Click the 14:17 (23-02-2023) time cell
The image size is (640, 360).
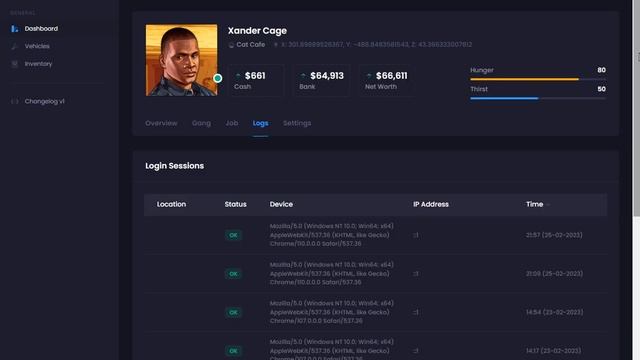pos(553,351)
